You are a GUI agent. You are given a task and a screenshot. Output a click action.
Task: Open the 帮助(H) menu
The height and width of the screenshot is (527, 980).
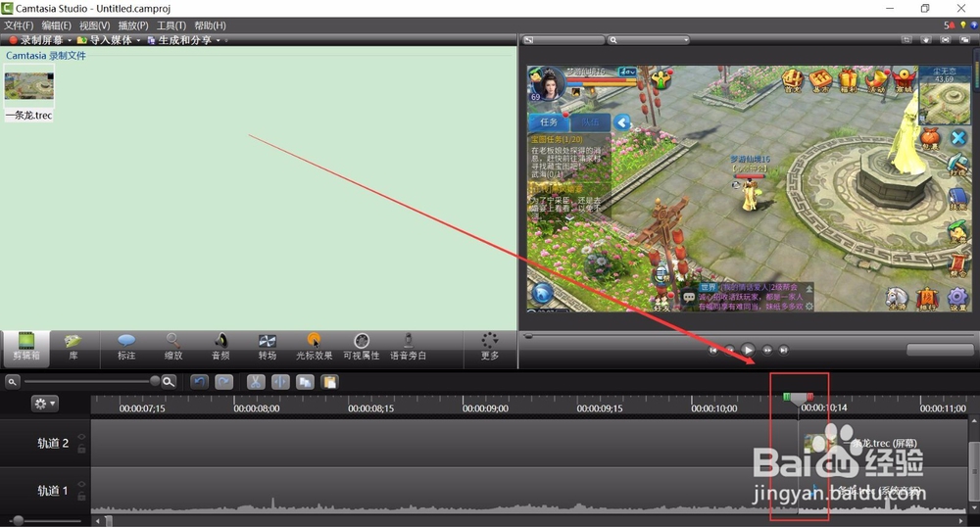pos(210,25)
